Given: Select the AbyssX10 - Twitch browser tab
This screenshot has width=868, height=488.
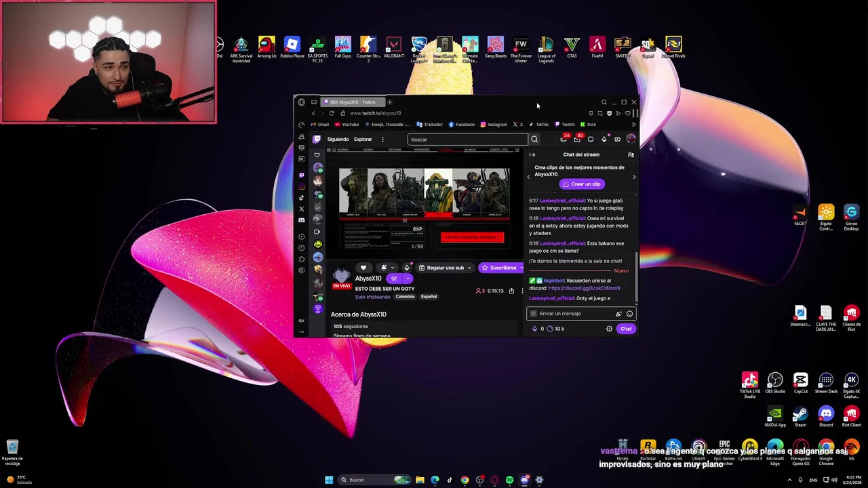Looking at the screenshot, I should pos(353,102).
